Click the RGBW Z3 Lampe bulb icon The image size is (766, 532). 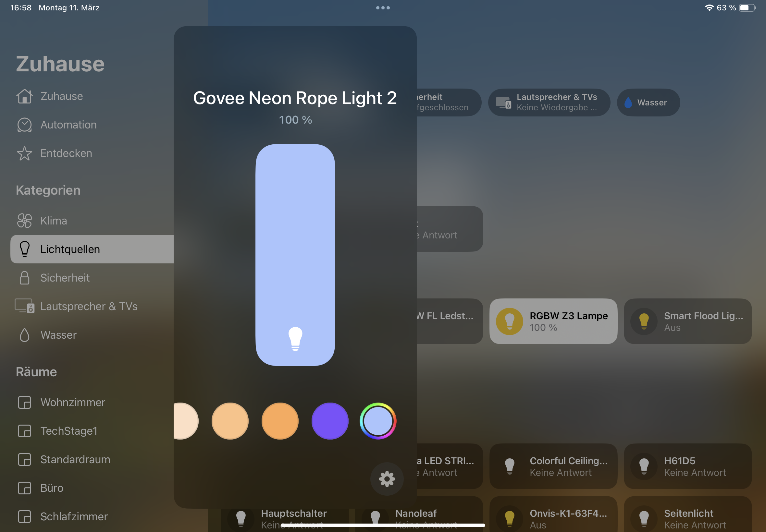(509, 321)
